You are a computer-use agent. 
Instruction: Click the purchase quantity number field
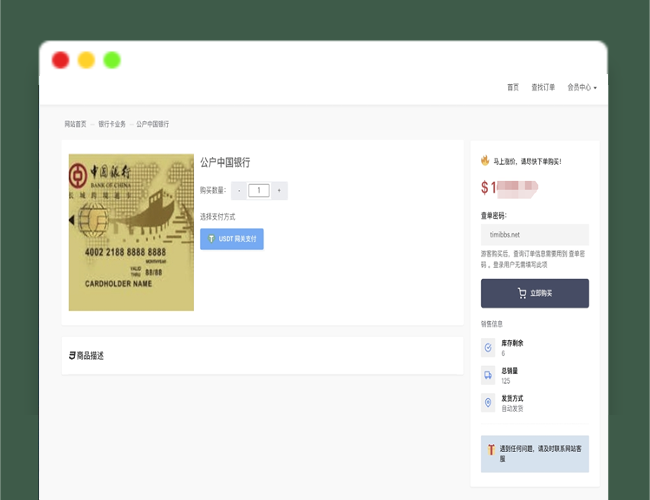[259, 190]
